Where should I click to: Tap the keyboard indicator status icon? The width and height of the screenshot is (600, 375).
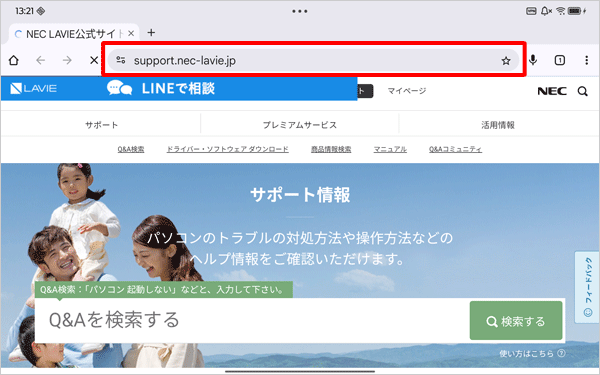click(x=531, y=11)
